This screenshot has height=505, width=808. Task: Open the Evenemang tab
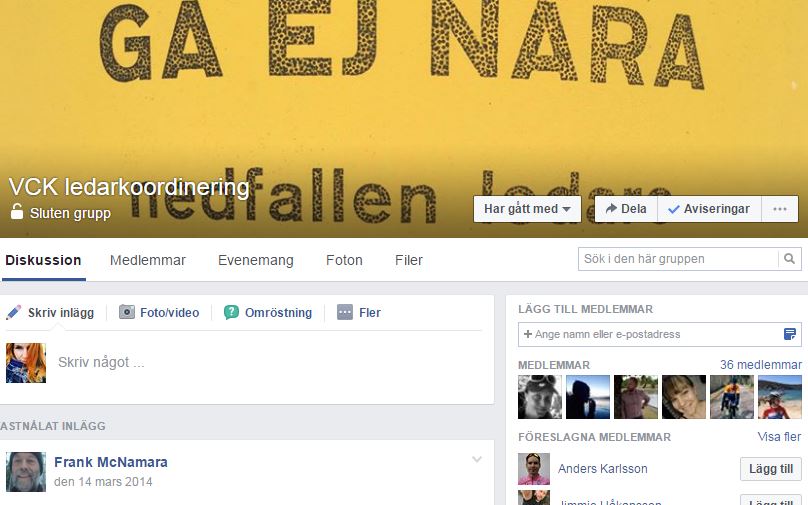pyautogui.click(x=256, y=260)
